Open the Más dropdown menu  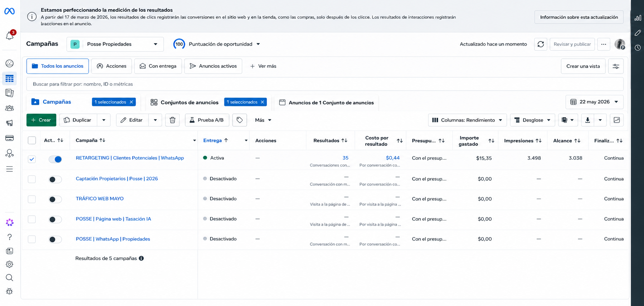pos(263,120)
